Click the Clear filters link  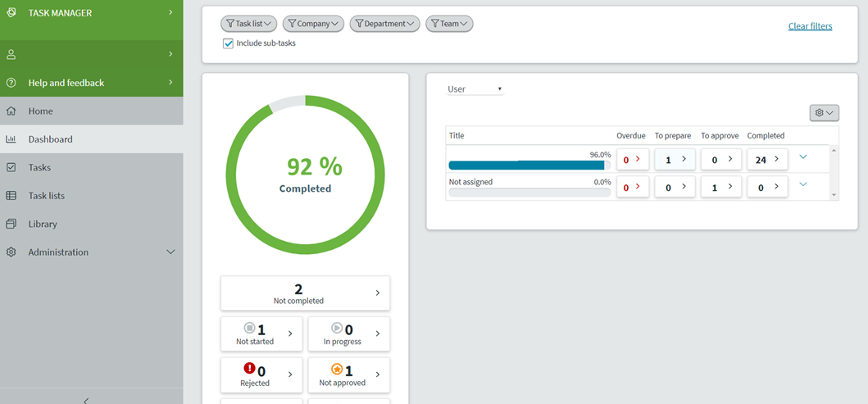[x=810, y=26]
